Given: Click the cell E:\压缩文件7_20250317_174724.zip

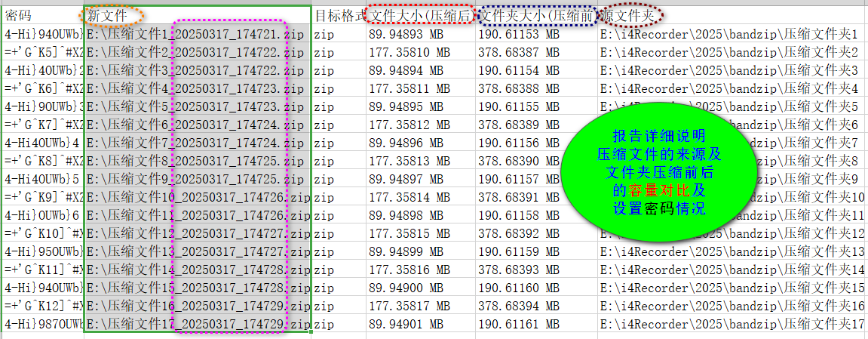Looking at the screenshot, I should [198, 143].
